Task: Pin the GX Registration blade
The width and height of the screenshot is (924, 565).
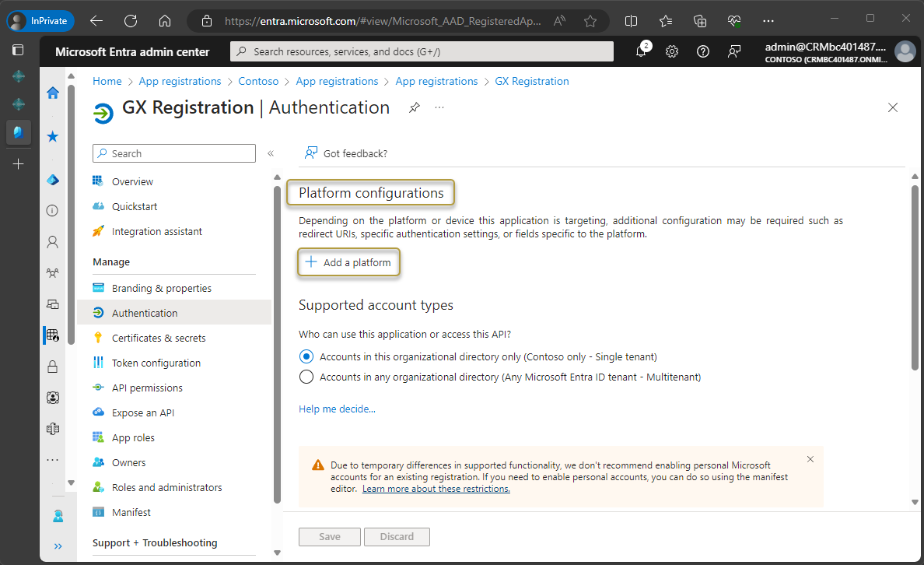Action: pyautogui.click(x=415, y=108)
